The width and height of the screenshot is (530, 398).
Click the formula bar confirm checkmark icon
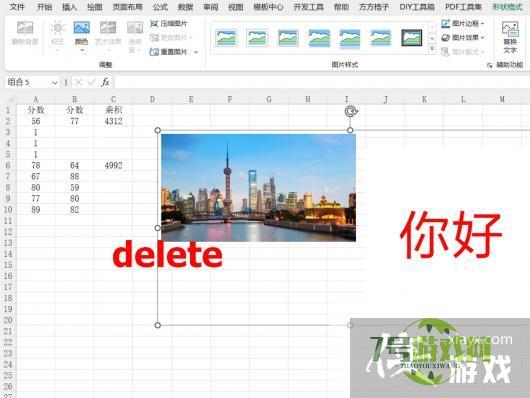pos(92,82)
